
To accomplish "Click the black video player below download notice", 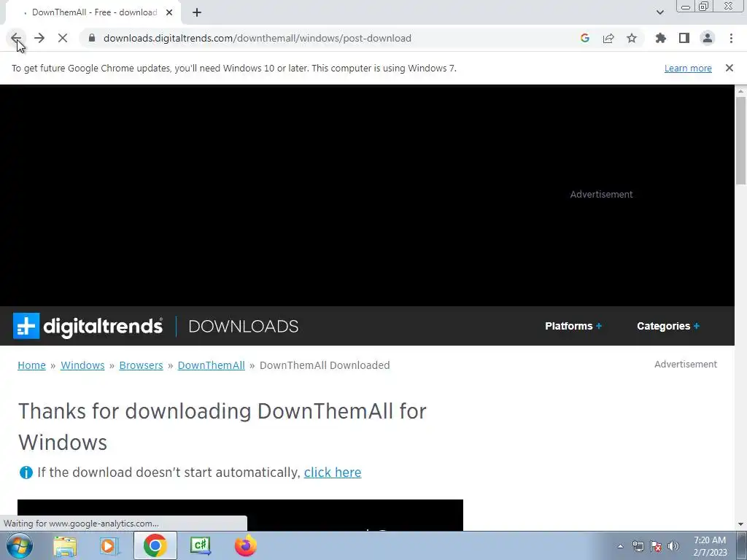I will tap(240, 516).
